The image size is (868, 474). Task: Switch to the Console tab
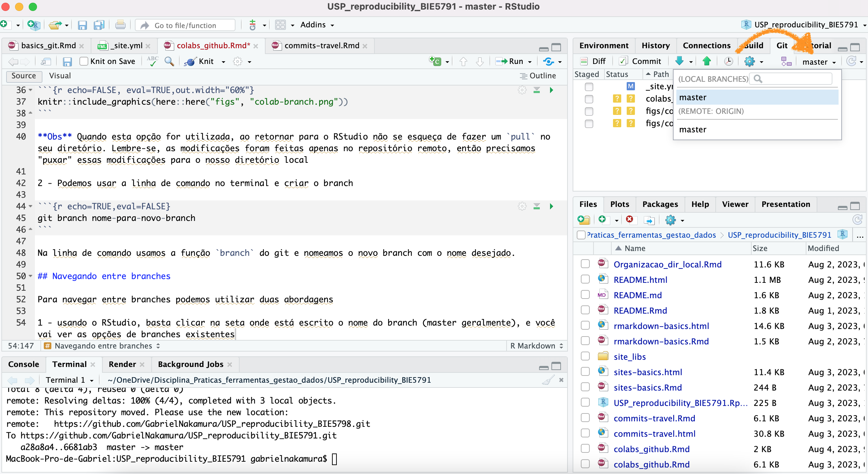(x=24, y=365)
